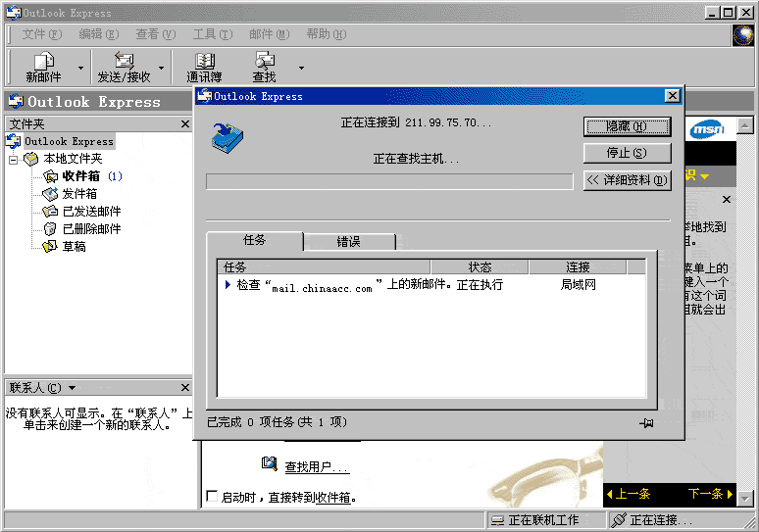Close the tip of the day panel
This screenshot has height=532, width=759.
click(x=726, y=199)
